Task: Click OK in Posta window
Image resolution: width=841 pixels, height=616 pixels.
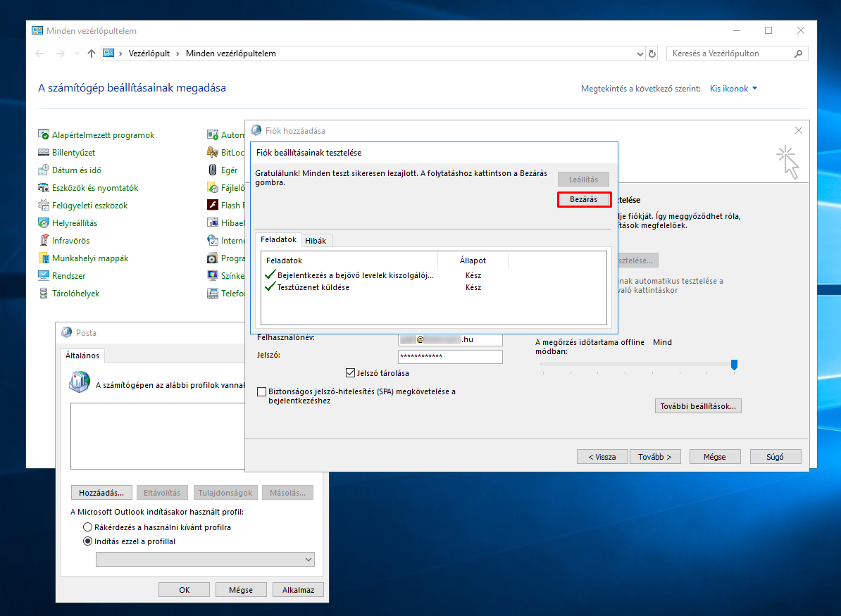Action: tap(184, 590)
